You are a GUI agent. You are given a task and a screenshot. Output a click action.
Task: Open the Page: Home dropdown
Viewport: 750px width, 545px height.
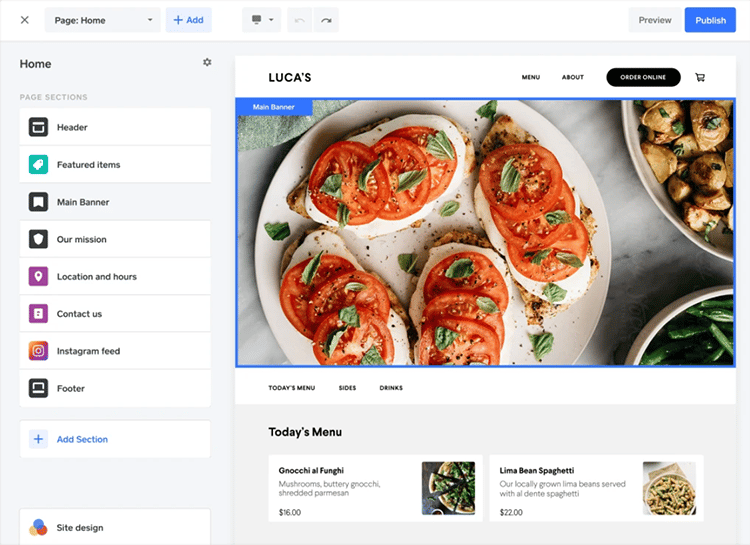click(102, 20)
